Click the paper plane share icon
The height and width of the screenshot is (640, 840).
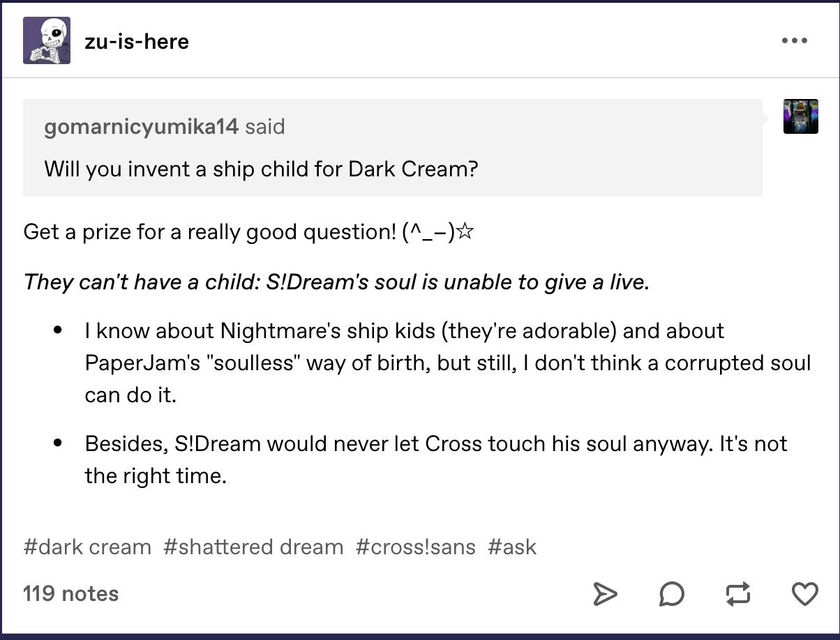click(605, 594)
